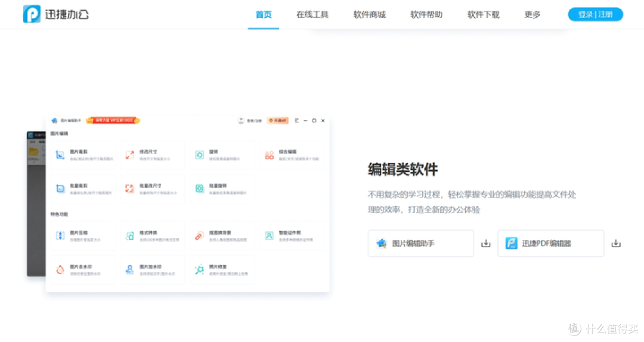Click download icon next to 迅捷PDF编辑器
This screenshot has height=342, width=644.
[x=615, y=244]
